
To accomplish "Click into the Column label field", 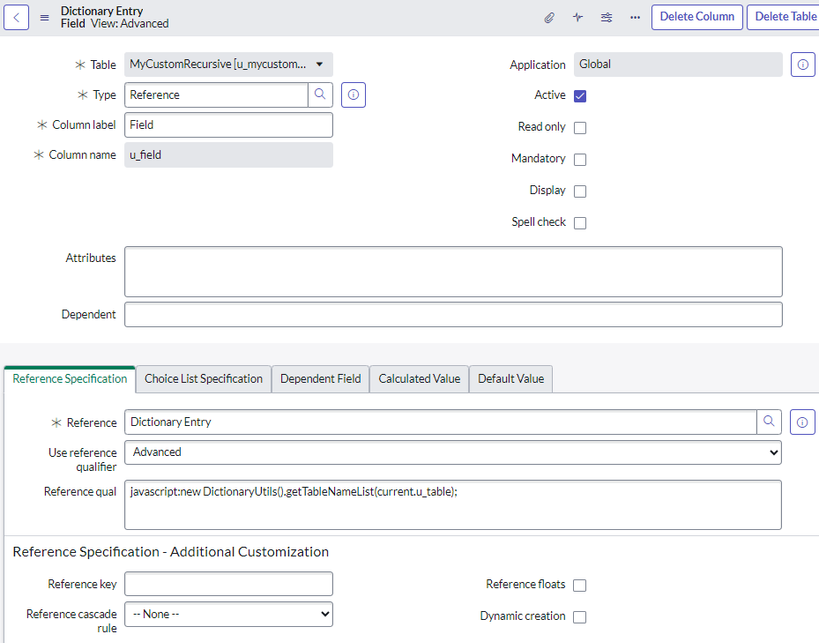I will [228, 125].
